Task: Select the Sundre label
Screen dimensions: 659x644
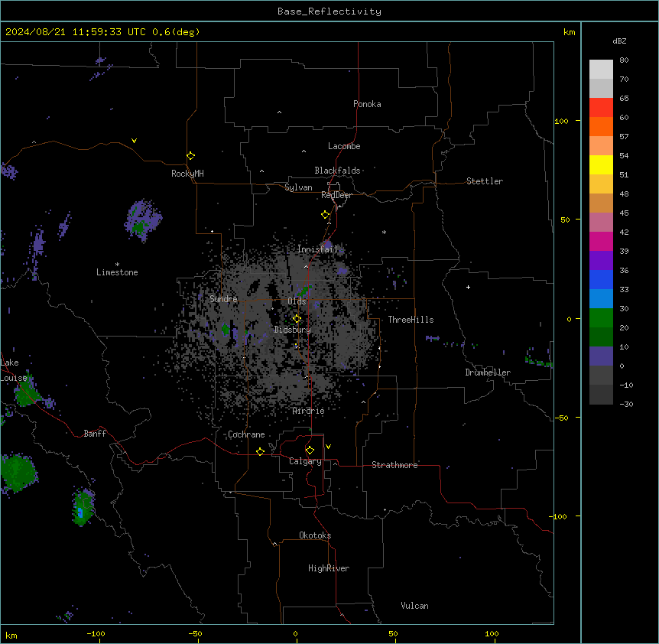Action: pyautogui.click(x=223, y=299)
